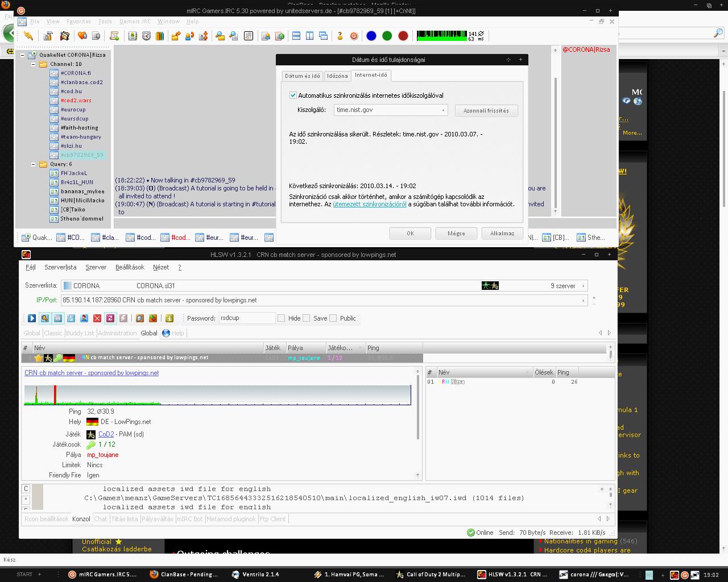This screenshot has width=728, height=582.
Task: Open the colored books address icon
Action: [160, 36]
